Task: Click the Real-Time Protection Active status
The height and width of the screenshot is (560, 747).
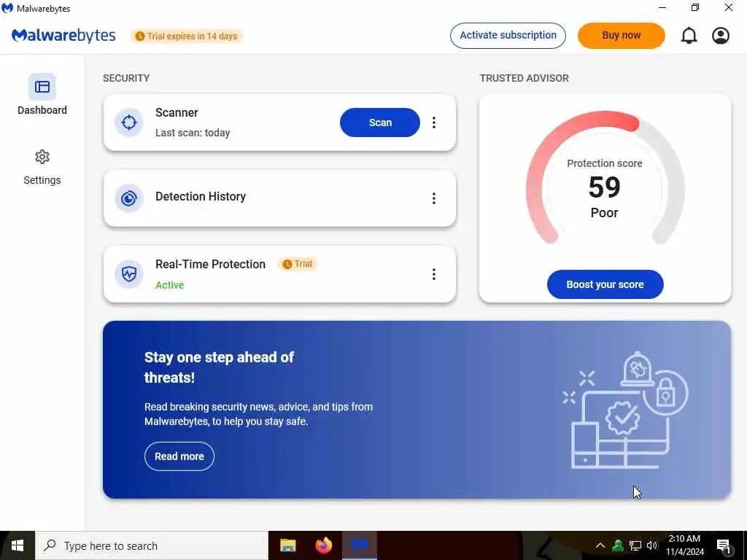Action: tap(169, 285)
